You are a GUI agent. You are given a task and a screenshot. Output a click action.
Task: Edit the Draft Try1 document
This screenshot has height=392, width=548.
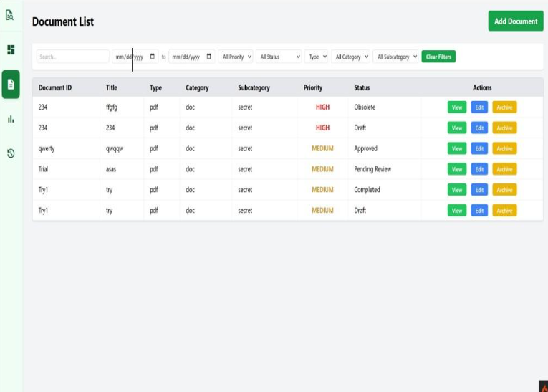click(x=479, y=211)
